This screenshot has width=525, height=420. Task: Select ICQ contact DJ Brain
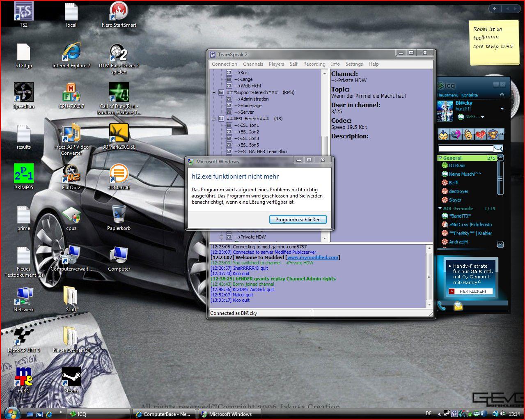click(x=457, y=165)
